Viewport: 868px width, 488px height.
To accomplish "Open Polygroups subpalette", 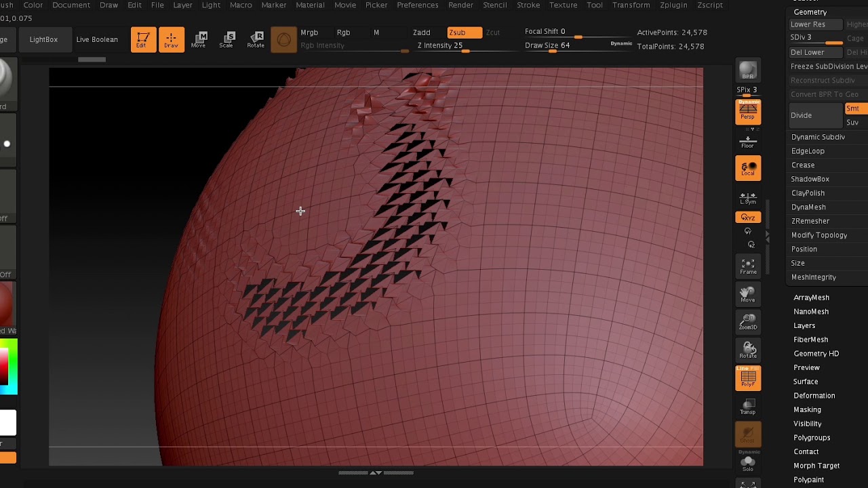I will point(812,438).
